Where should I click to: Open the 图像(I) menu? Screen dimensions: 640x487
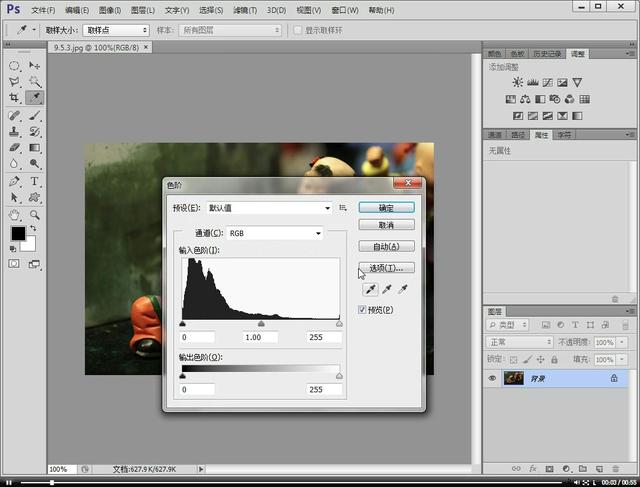(x=110, y=10)
